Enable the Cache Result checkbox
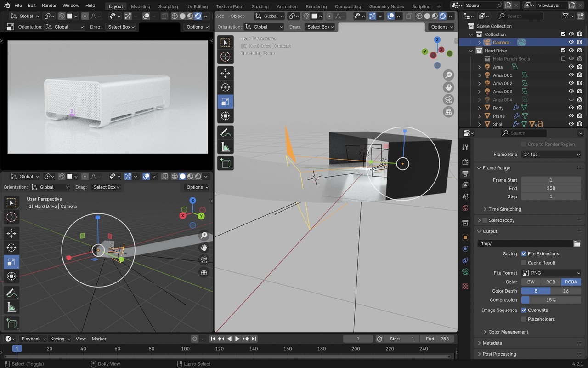Image resolution: width=588 pixels, height=368 pixels. pyautogui.click(x=524, y=263)
